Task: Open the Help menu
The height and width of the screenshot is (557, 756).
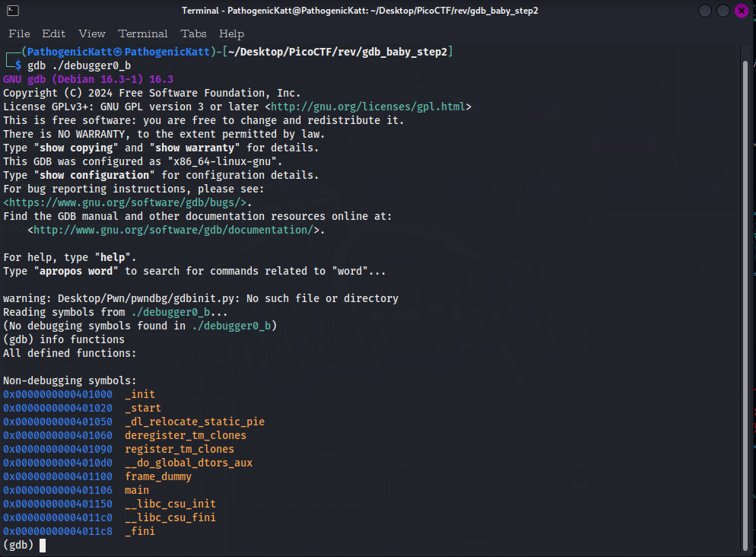Action: (231, 33)
